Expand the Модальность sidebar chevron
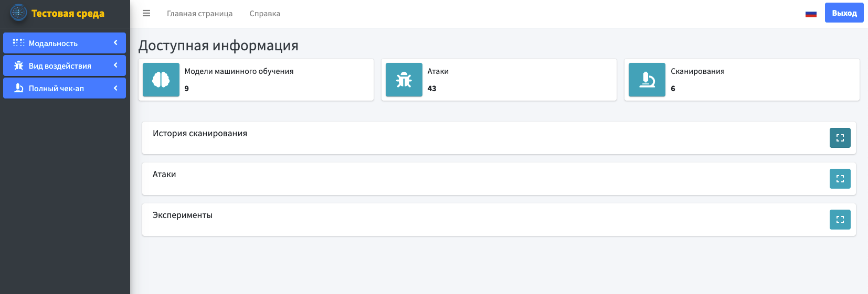This screenshot has width=868, height=294. [x=115, y=43]
